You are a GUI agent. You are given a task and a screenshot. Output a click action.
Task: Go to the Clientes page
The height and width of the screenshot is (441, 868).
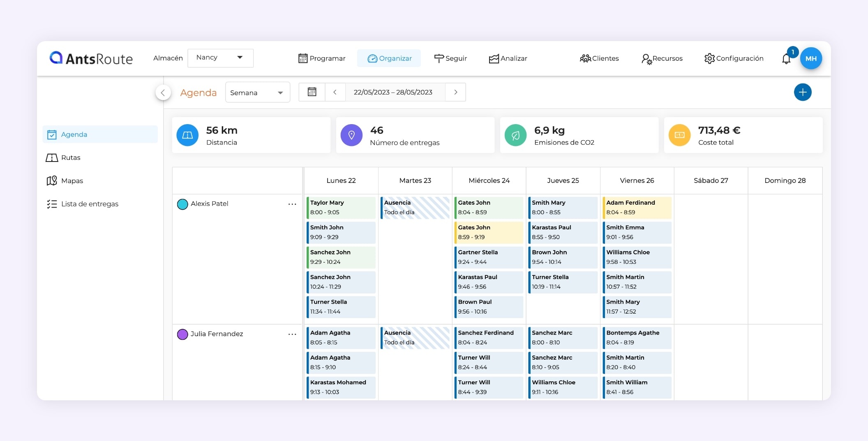[599, 58]
